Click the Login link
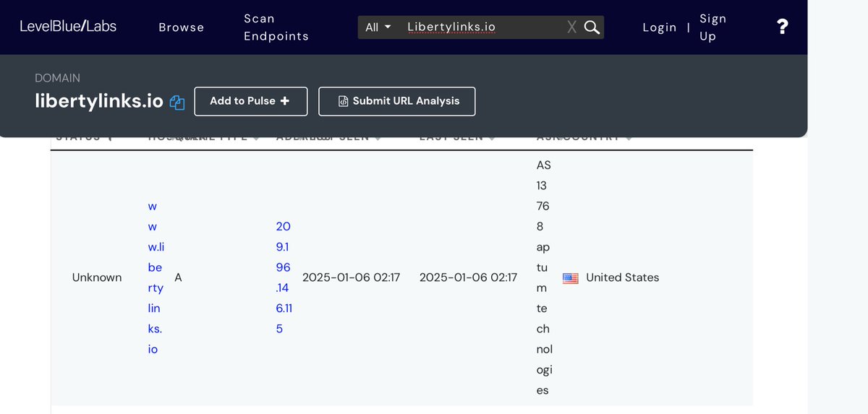 click(x=659, y=27)
